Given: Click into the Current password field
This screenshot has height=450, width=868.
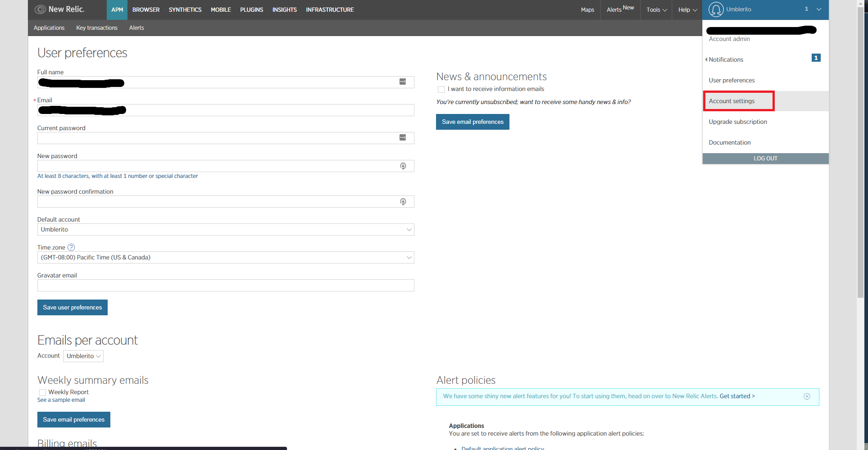Looking at the screenshot, I should [226, 138].
